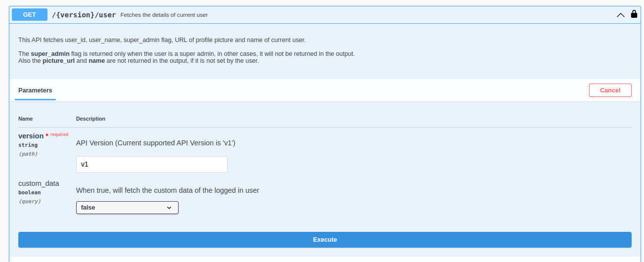Click the authorization lock icon

[634, 14]
